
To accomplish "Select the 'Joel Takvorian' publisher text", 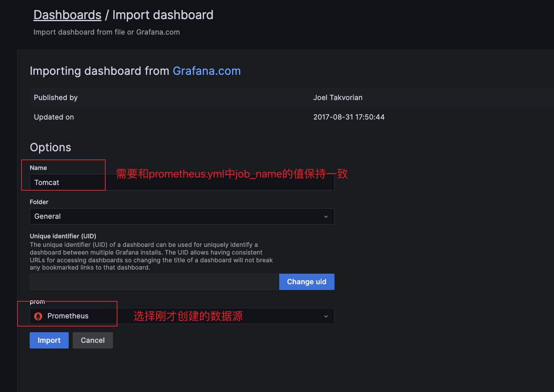I will click(338, 98).
